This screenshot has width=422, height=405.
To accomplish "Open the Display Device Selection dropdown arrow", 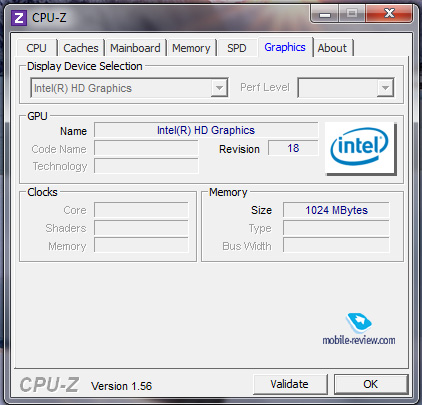I will [219, 88].
